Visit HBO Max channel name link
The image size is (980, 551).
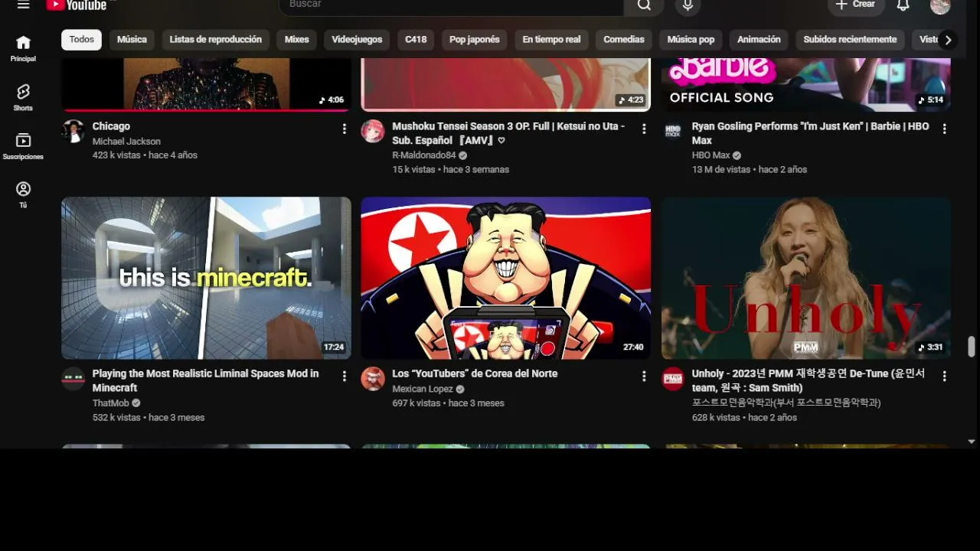(x=710, y=155)
